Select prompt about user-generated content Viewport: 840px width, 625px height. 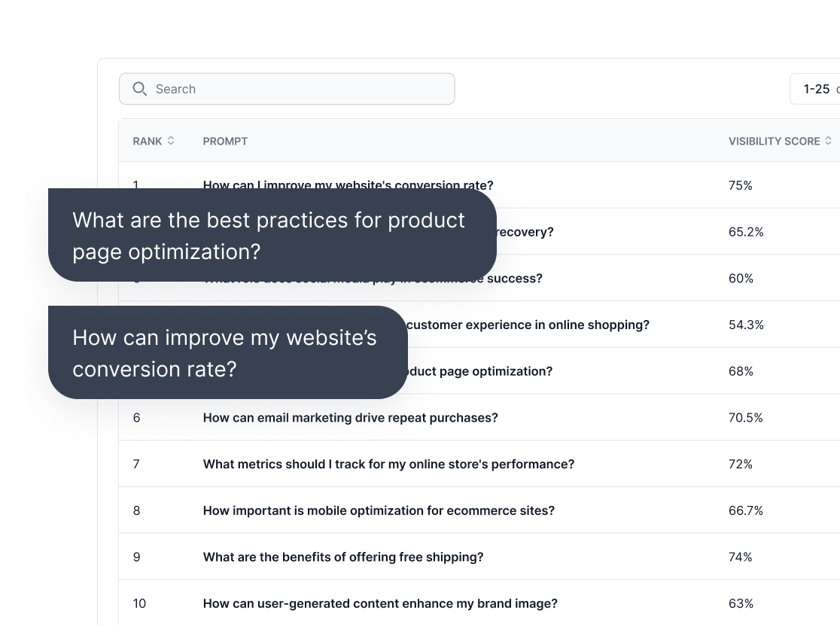point(380,604)
